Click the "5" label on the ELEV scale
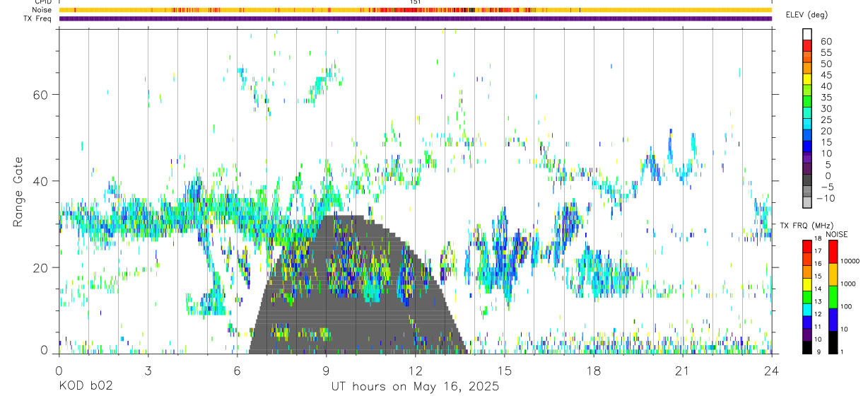Image resolution: width=868 pixels, height=401 pixels. pyautogui.click(x=828, y=165)
